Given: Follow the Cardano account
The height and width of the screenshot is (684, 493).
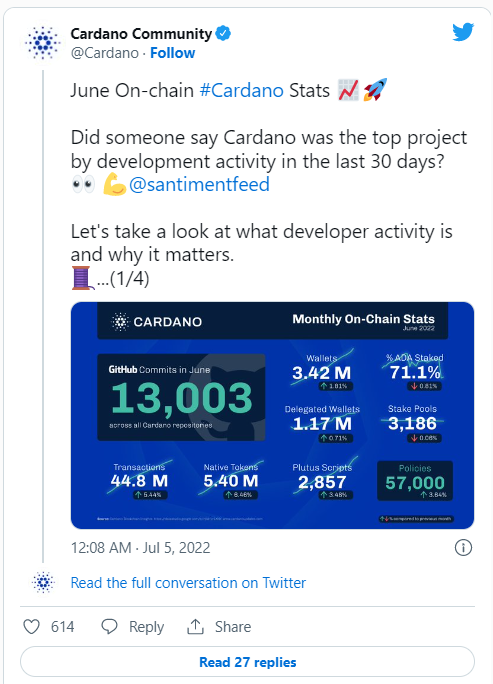Looking at the screenshot, I should (172, 53).
